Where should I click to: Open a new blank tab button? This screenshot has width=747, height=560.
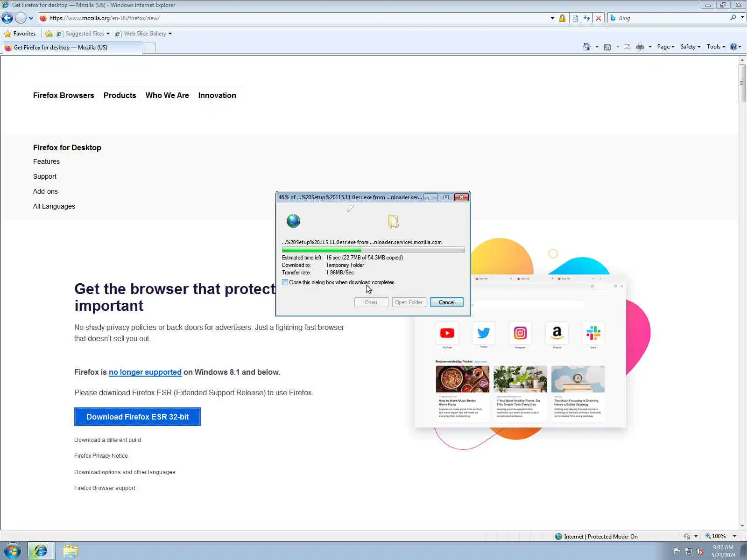(x=149, y=48)
